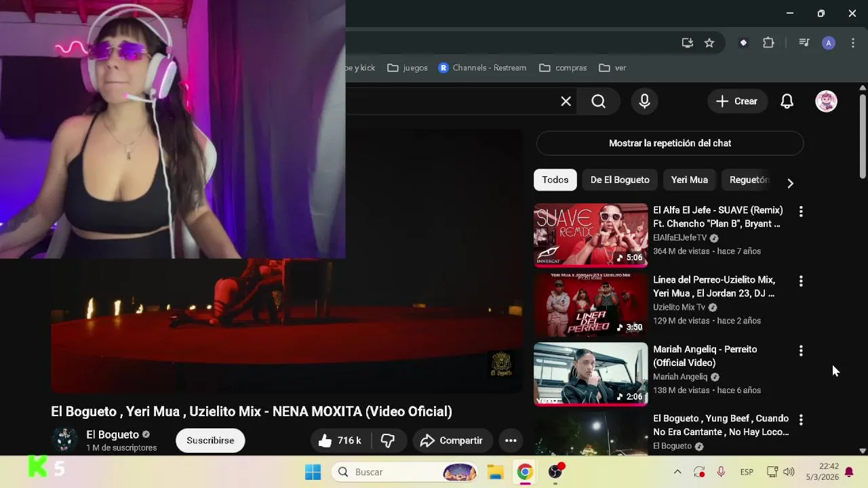
Task: Open Channels - Restream bookmark
Action: [x=482, y=68]
